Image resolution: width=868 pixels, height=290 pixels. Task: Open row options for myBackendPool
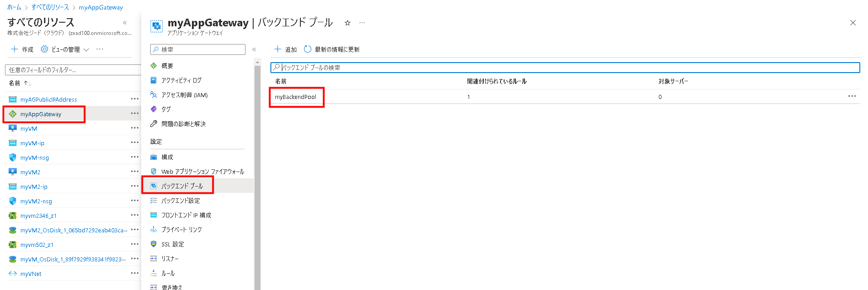(x=852, y=96)
